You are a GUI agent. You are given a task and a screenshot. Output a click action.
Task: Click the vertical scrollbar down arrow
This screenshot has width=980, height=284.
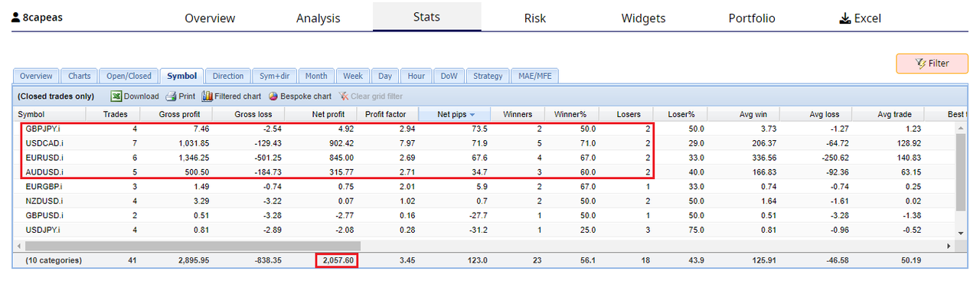[x=961, y=233]
